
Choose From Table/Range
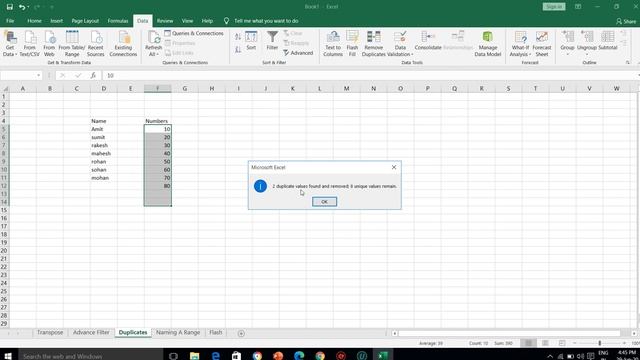click(x=72, y=44)
